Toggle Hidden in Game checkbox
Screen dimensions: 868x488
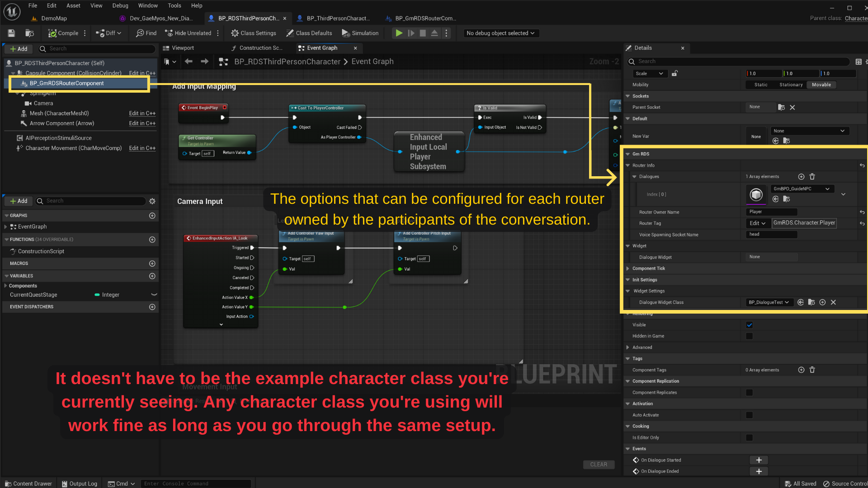tap(750, 336)
